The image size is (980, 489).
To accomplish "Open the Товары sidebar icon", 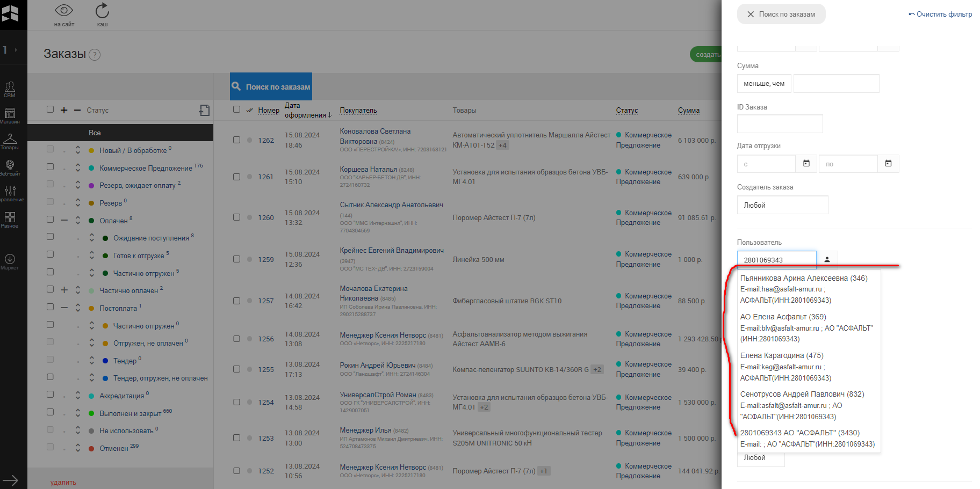I will pyautogui.click(x=10, y=141).
